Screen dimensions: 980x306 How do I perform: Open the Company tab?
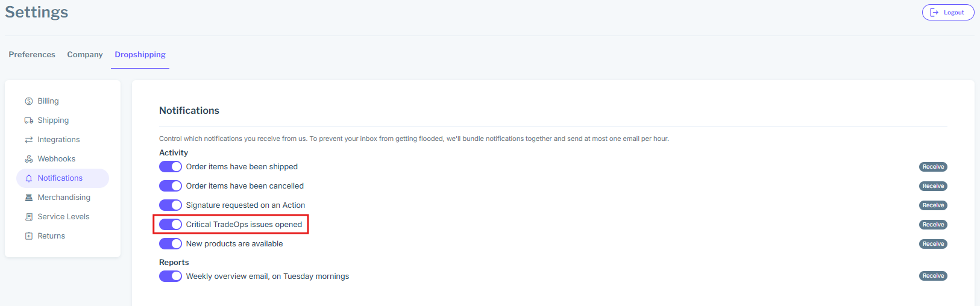pos(85,55)
